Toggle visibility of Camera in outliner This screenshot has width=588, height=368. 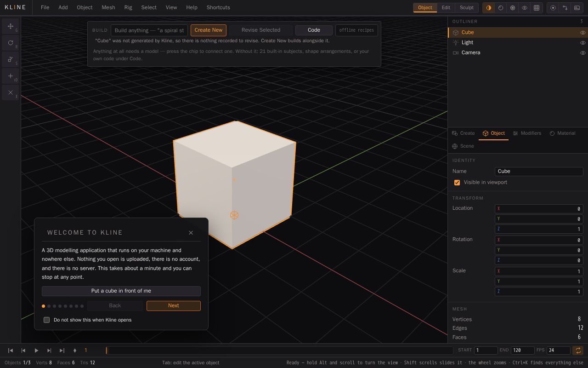pyautogui.click(x=583, y=53)
